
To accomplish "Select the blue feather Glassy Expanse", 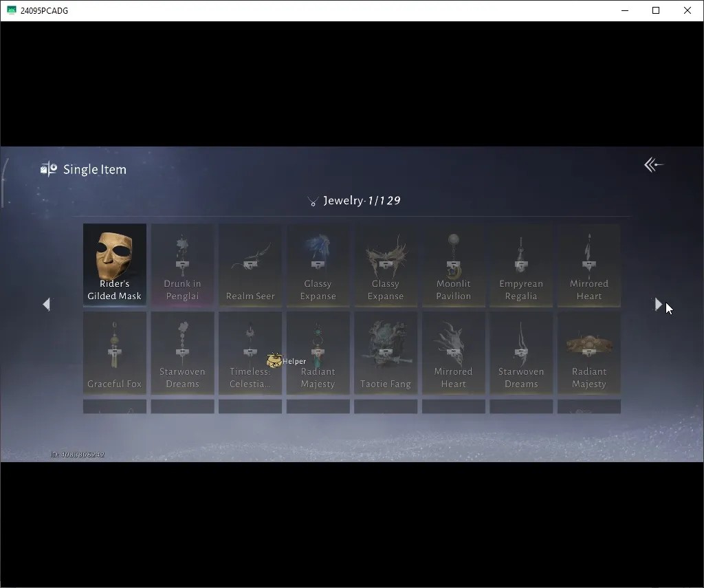I will click(x=318, y=265).
